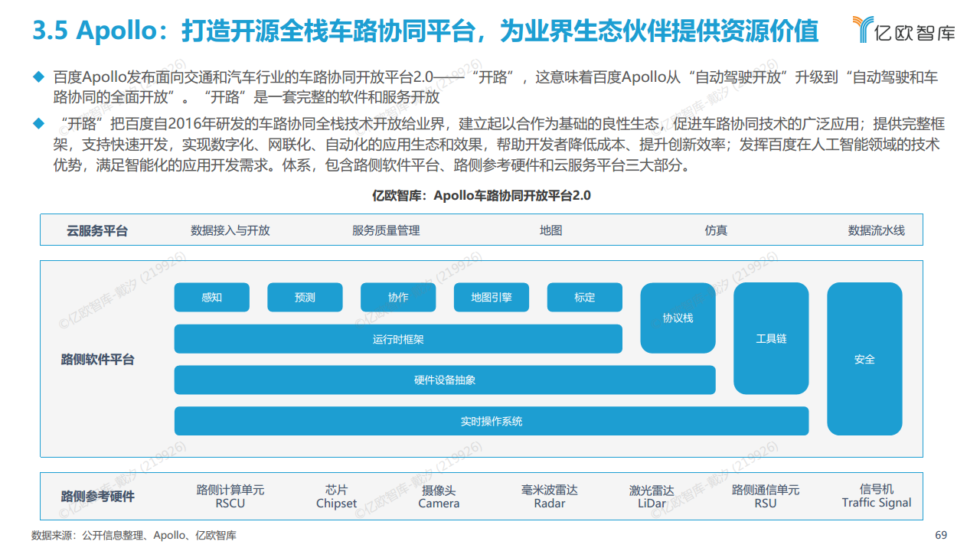Click the slide title 3.5 Apollo
This screenshot has height=551, width=980.
coord(425,31)
